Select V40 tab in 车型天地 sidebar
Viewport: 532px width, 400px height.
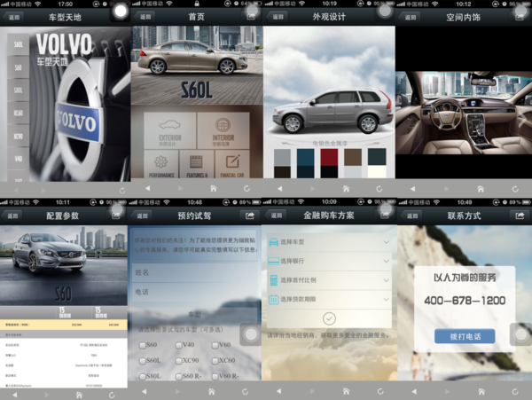click(x=19, y=159)
